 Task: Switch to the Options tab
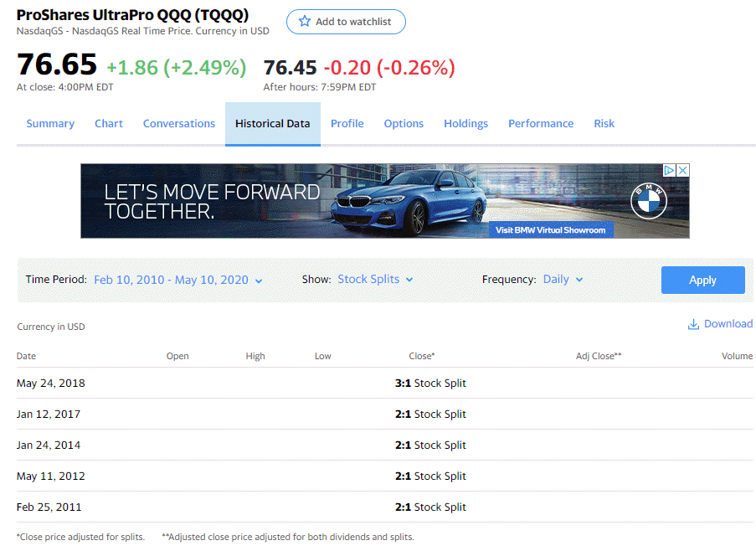[404, 123]
